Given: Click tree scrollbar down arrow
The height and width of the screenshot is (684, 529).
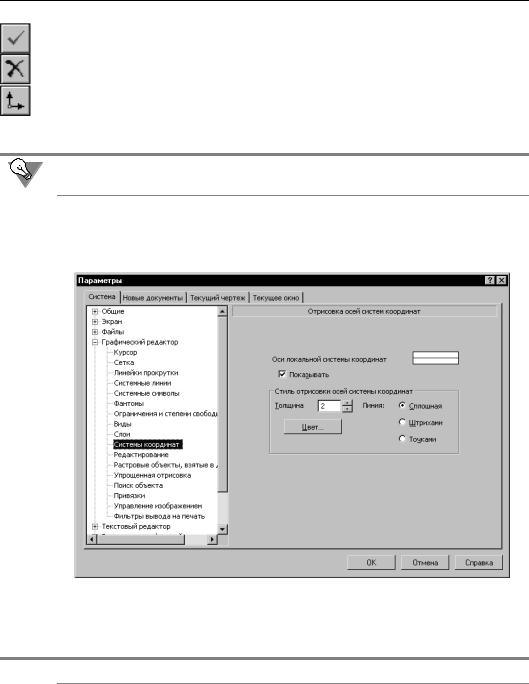Looking at the screenshot, I should pos(222,529).
